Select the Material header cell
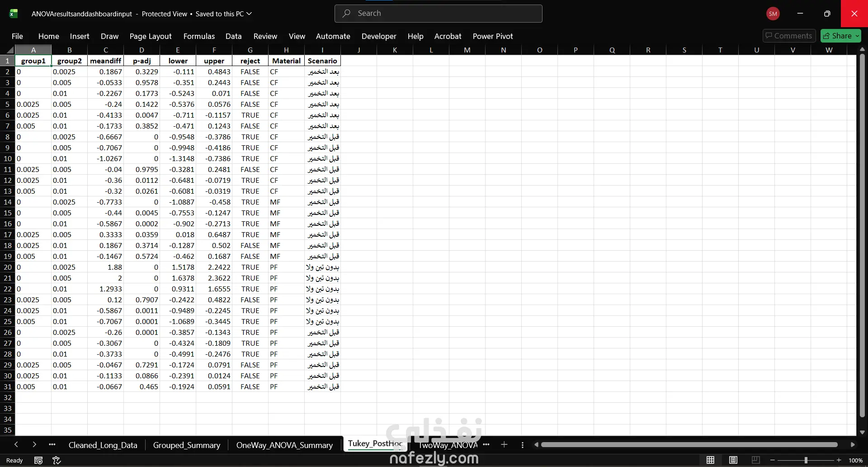The width and height of the screenshot is (868, 467). tap(286, 61)
